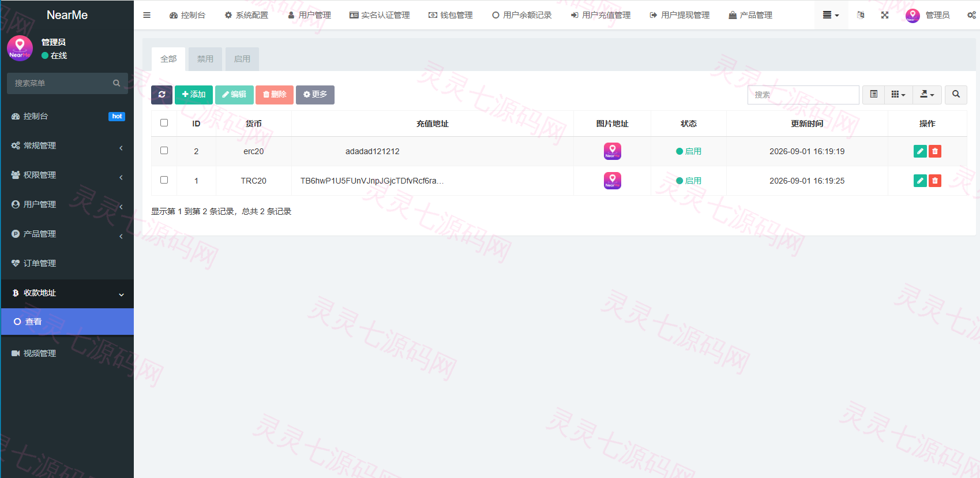The width and height of the screenshot is (980, 478).
Task: Click the language switch icon in the header
Action: tap(861, 15)
